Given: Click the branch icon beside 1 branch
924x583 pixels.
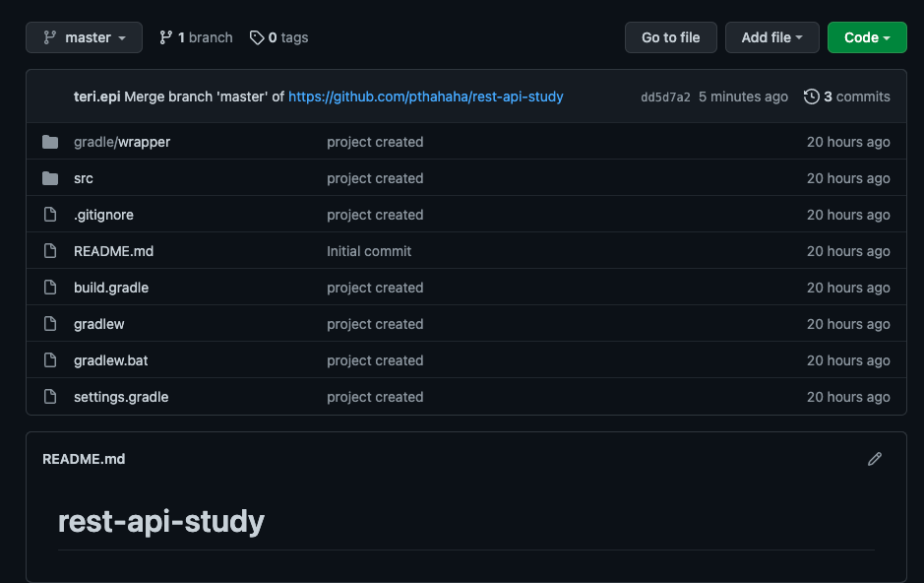Looking at the screenshot, I should [x=165, y=37].
